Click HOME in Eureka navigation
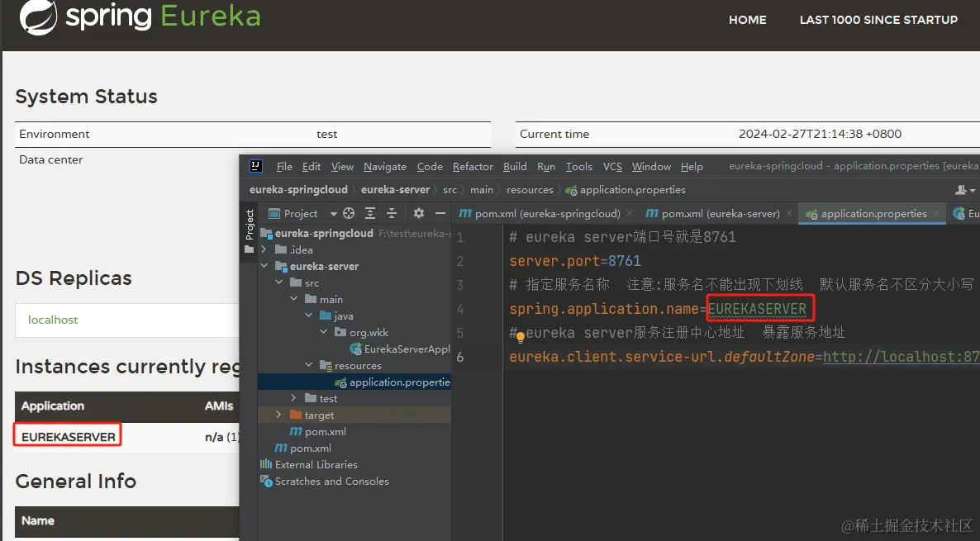Viewport: 980px width, 541px height. pos(748,20)
